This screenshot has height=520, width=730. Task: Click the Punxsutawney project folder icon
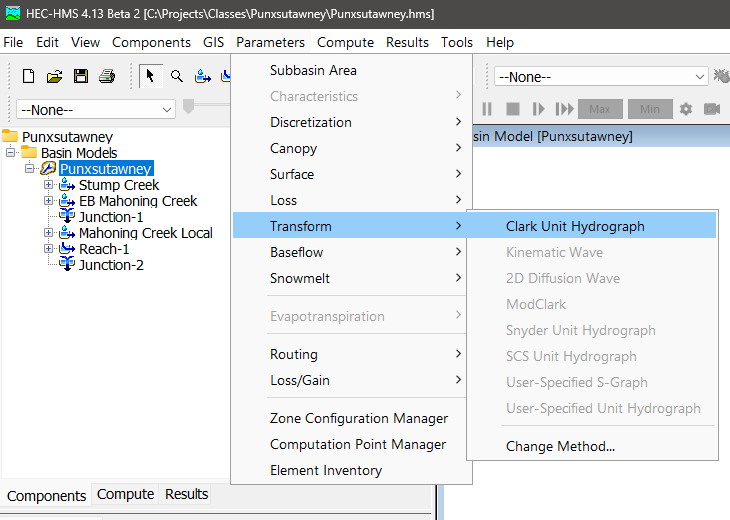10,136
